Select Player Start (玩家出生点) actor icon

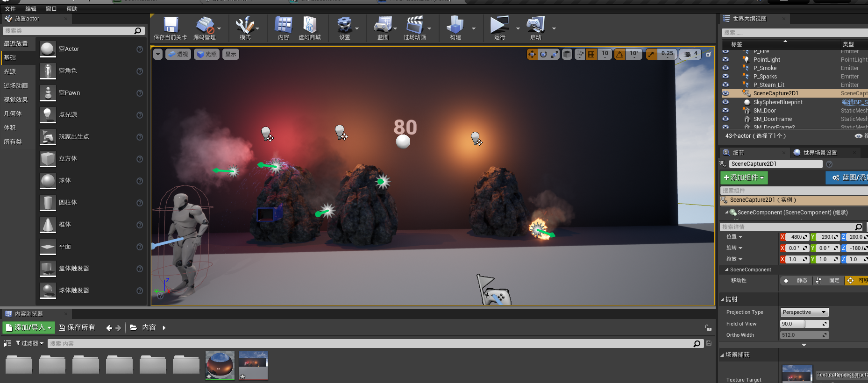pos(48,137)
